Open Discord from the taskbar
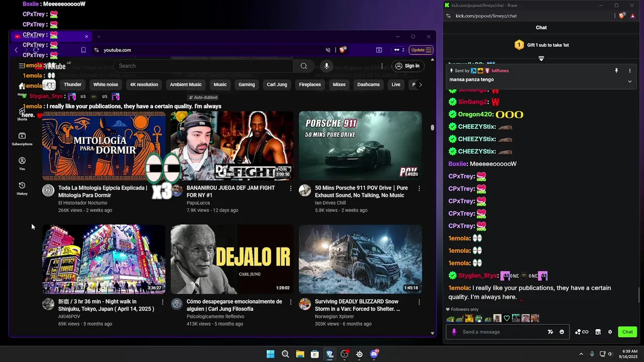 [374, 354]
